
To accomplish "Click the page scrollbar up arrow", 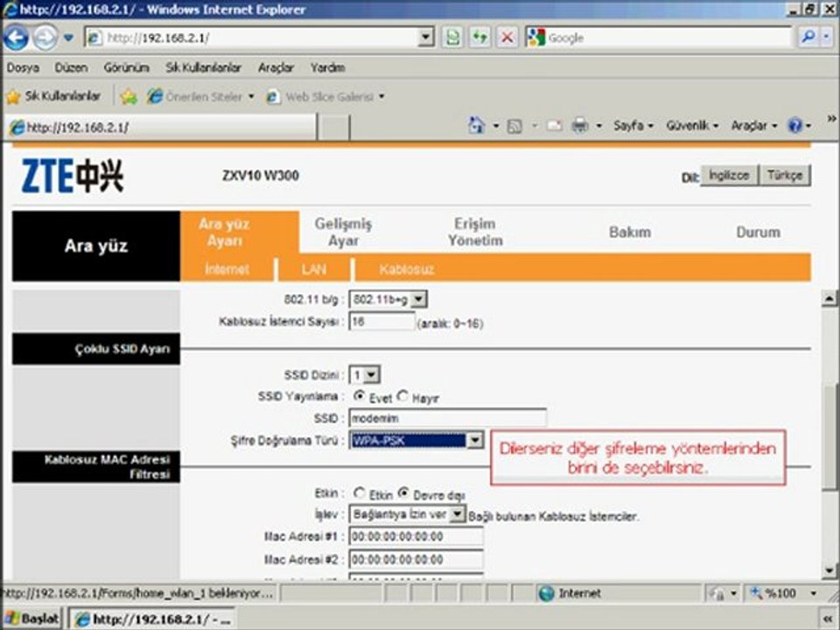I will (x=829, y=298).
